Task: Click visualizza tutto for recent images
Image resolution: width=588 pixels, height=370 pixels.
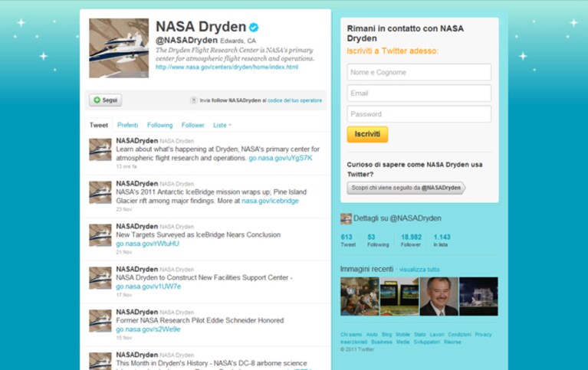Action: (x=419, y=270)
